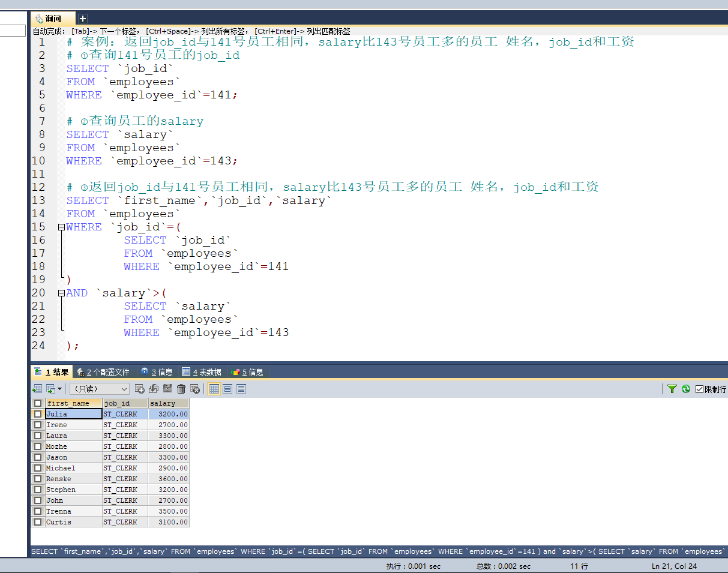
Task: Switch to the 5 信息 tab
Action: (247, 372)
